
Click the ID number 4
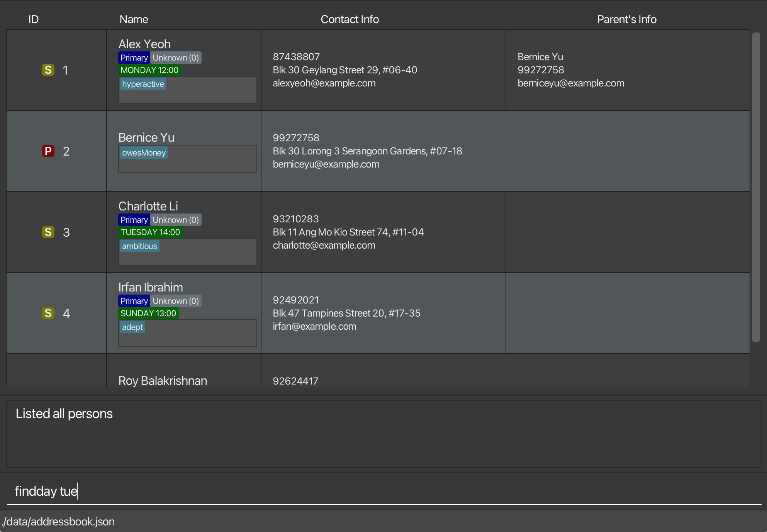coord(66,313)
